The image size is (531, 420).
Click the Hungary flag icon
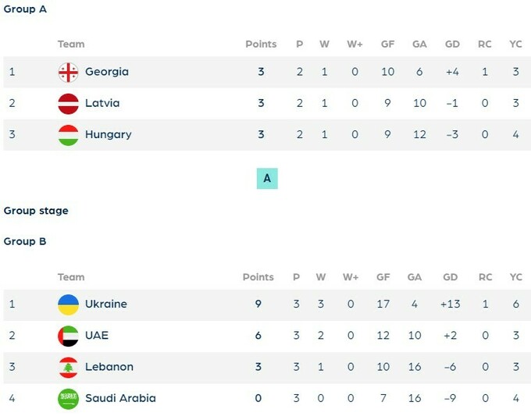click(68, 134)
